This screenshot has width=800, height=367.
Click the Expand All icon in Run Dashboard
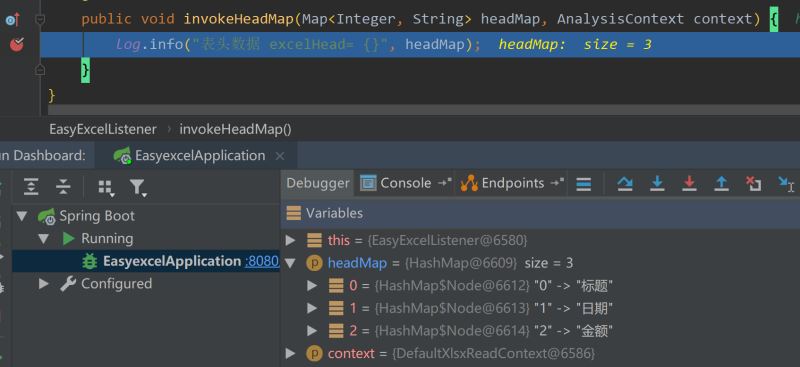[31, 187]
